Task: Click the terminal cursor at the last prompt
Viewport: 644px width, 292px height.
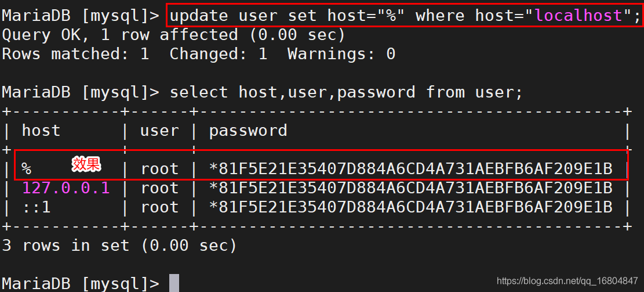Action: point(174,283)
